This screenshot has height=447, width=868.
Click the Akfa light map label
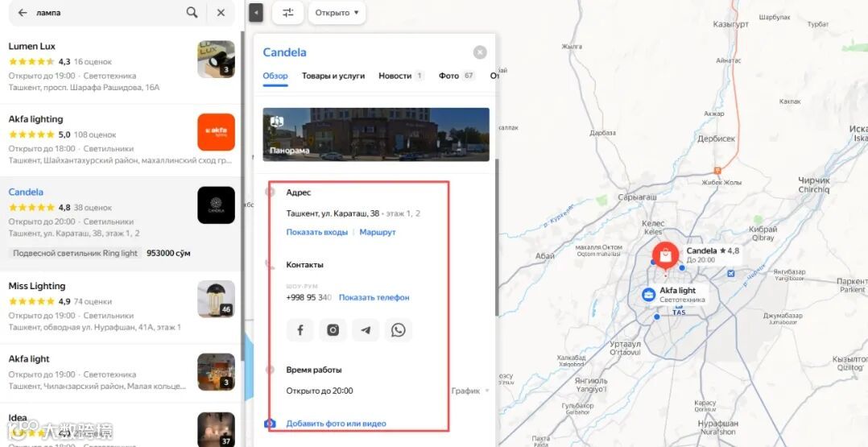(681, 294)
